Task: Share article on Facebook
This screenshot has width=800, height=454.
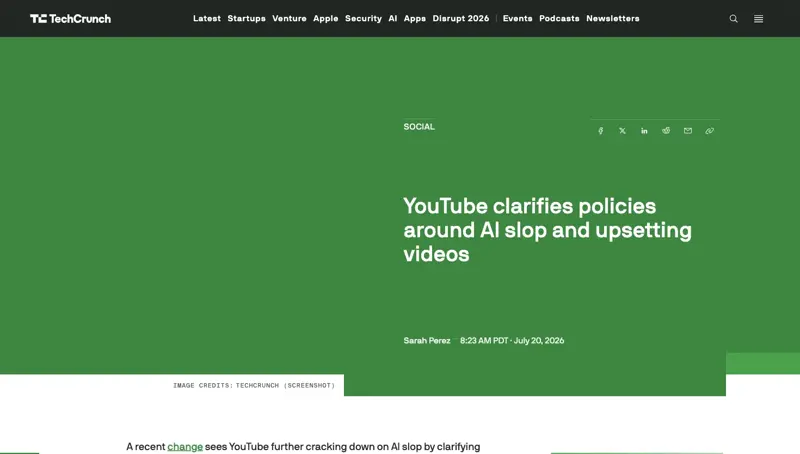Action: click(601, 131)
